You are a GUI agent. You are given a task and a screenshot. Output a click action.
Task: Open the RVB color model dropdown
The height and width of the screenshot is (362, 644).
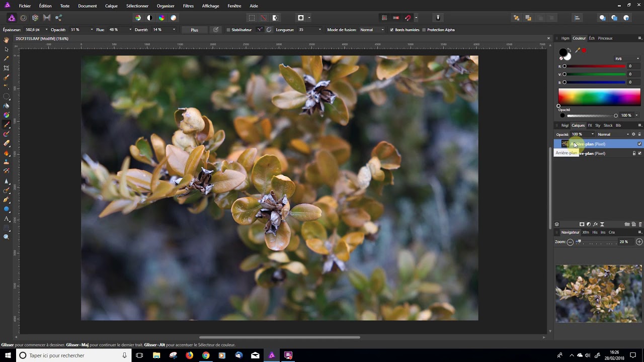point(627,58)
